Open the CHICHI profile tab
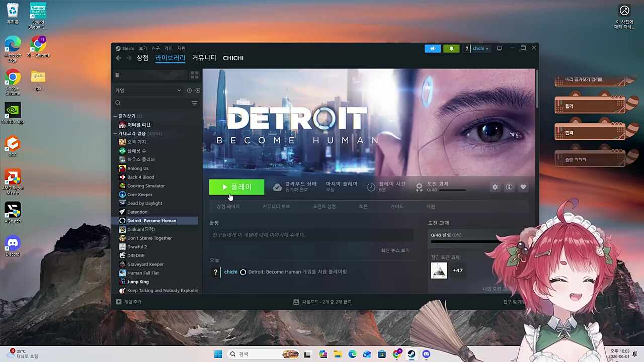 click(233, 58)
